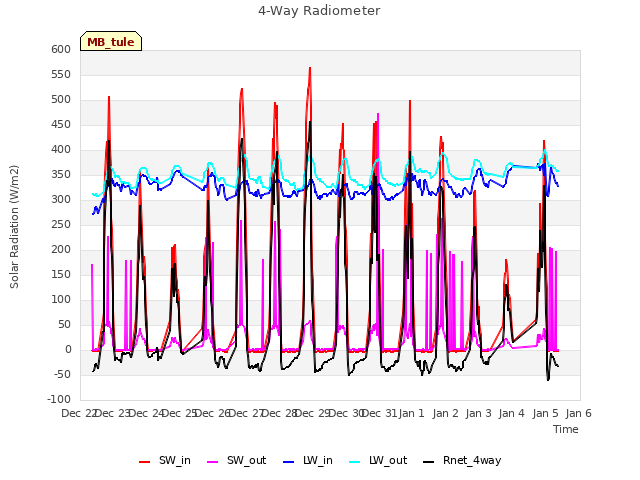
Task: Click the 500 y-axis tick label
Action: (61, 100)
